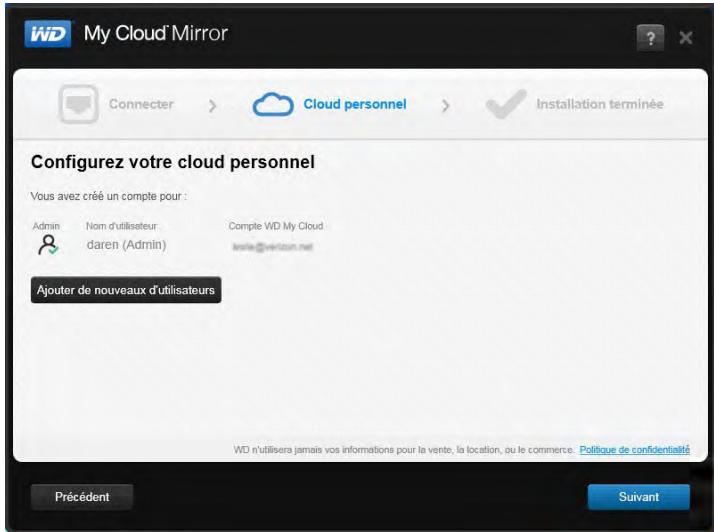Click the My Cloud Mirror title text
Screen dimensions: 714x532
(x=156, y=34)
